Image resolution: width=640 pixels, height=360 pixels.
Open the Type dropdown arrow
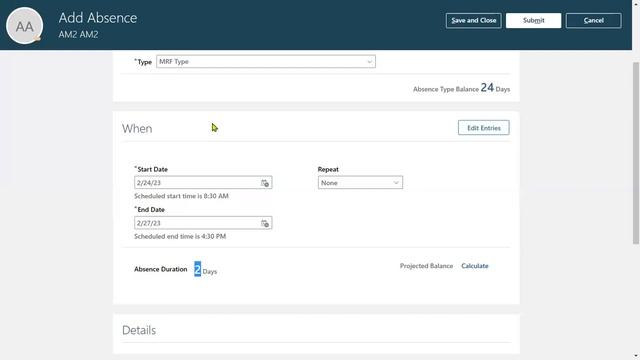[x=369, y=62]
